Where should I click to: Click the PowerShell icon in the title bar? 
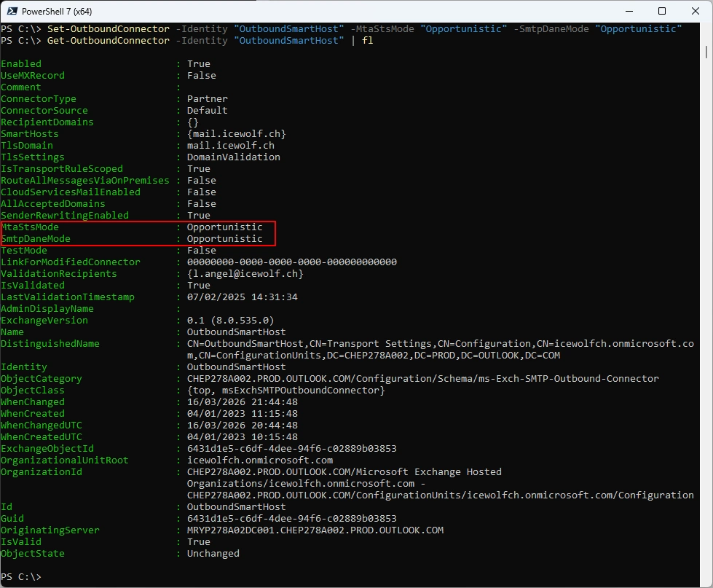(x=12, y=11)
